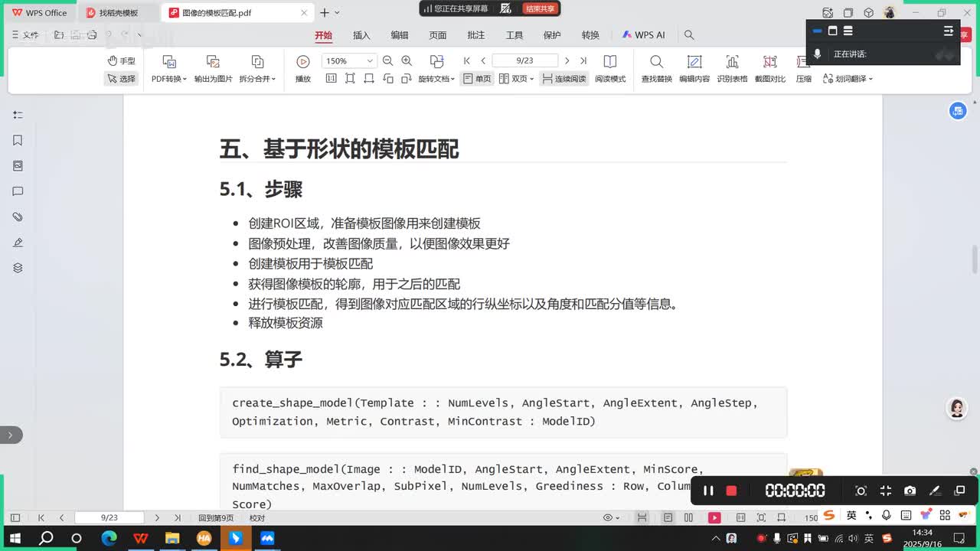This screenshot has width=980, height=551.
Task: Switch to the 批注 ribbon tab
Action: tap(476, 35)
